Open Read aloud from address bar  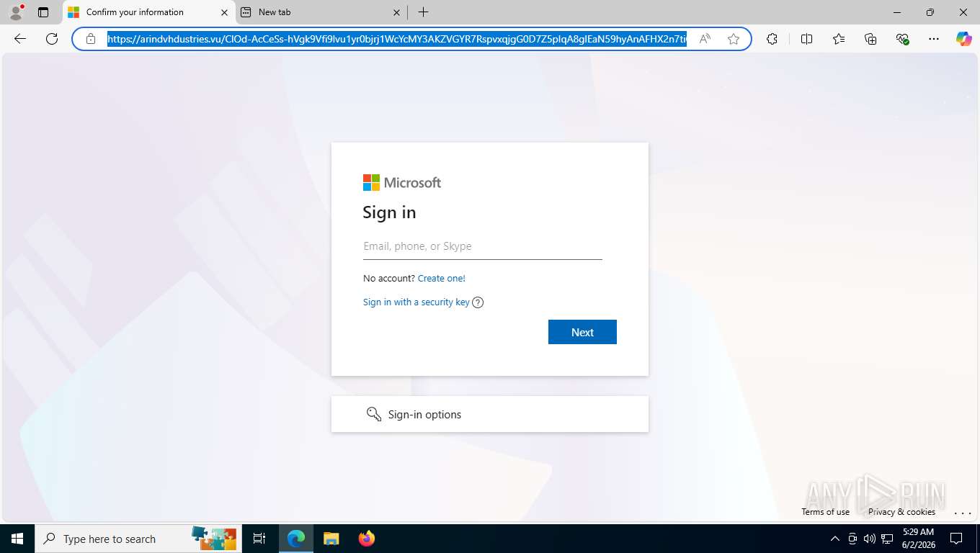705,39
